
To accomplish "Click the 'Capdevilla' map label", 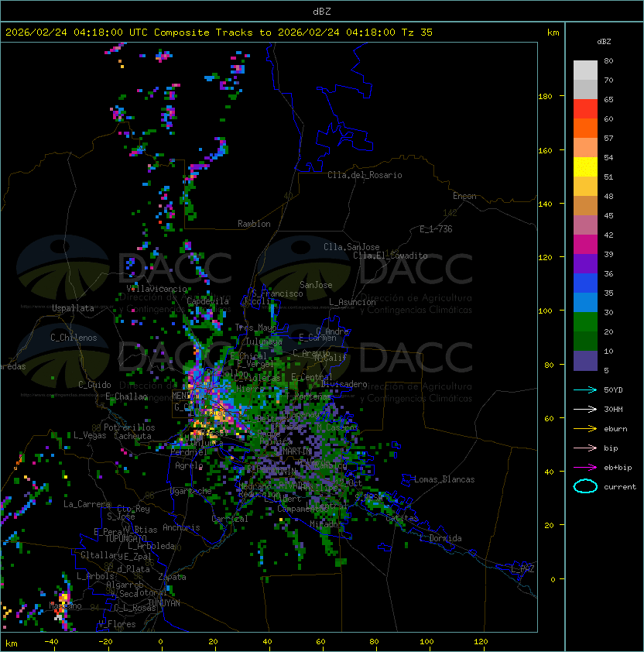I will click(208, 301).
